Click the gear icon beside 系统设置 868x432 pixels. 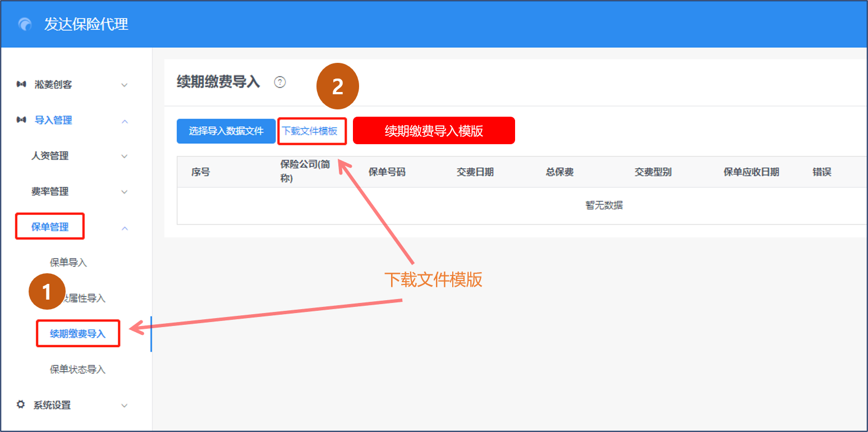[x=21, y=405]
